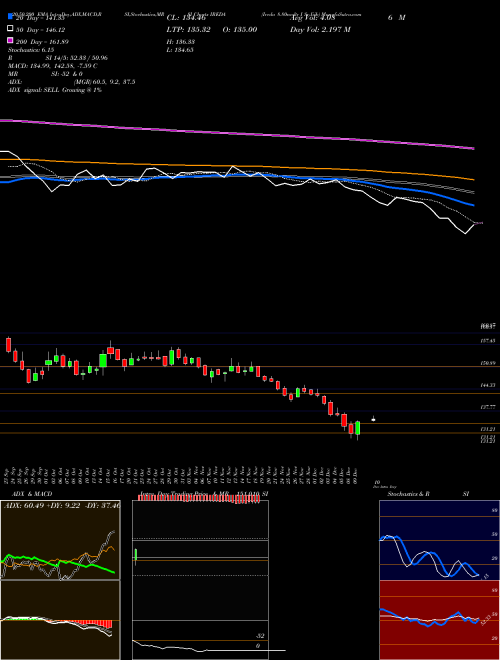
Task: Open the red RSI chart panel
Action: pyautogui.click(x=439, y=620)
